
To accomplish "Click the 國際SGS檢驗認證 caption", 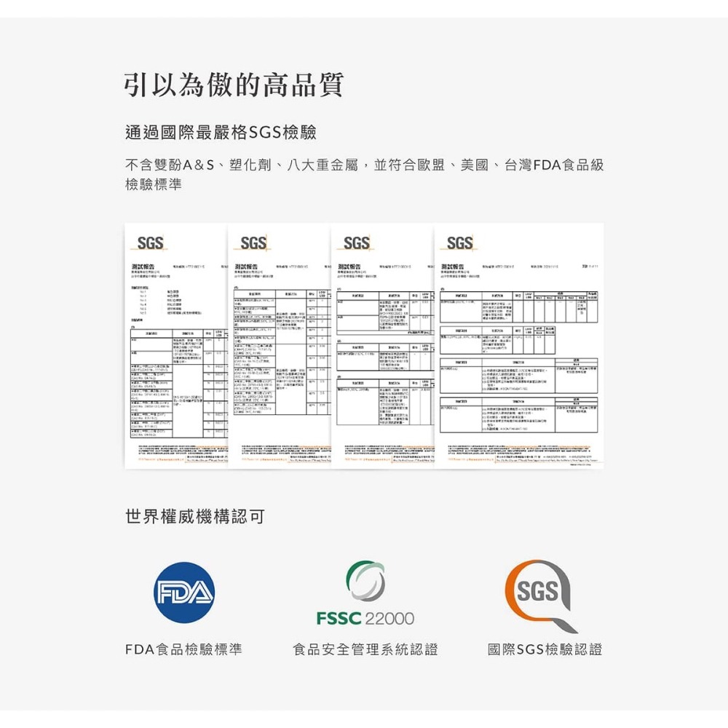I will coord(545,649).
